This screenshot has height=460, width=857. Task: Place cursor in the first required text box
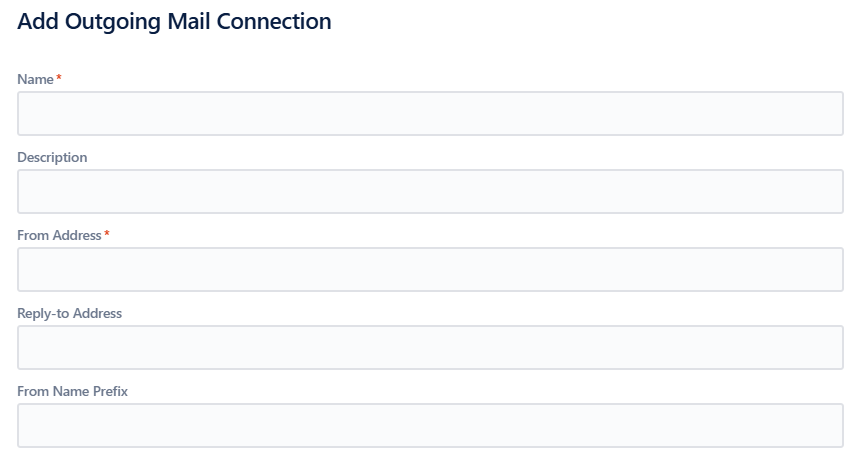[430, 114]
